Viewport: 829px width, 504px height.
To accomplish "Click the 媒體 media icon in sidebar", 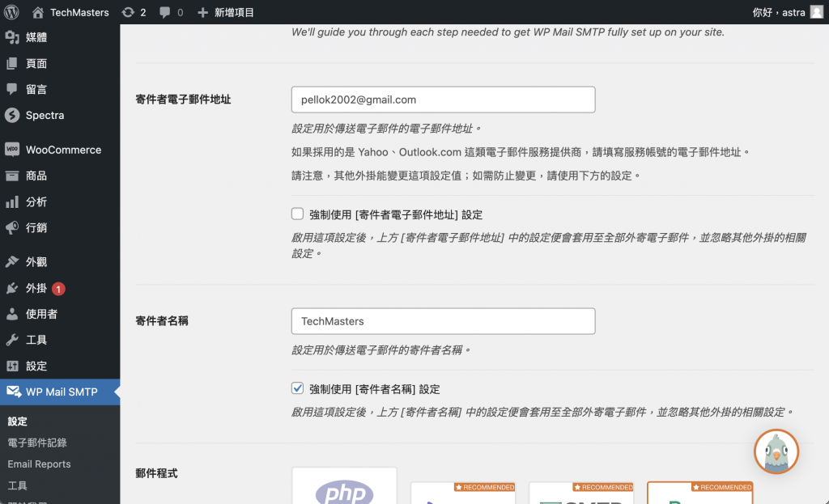I will click(12, 37).
